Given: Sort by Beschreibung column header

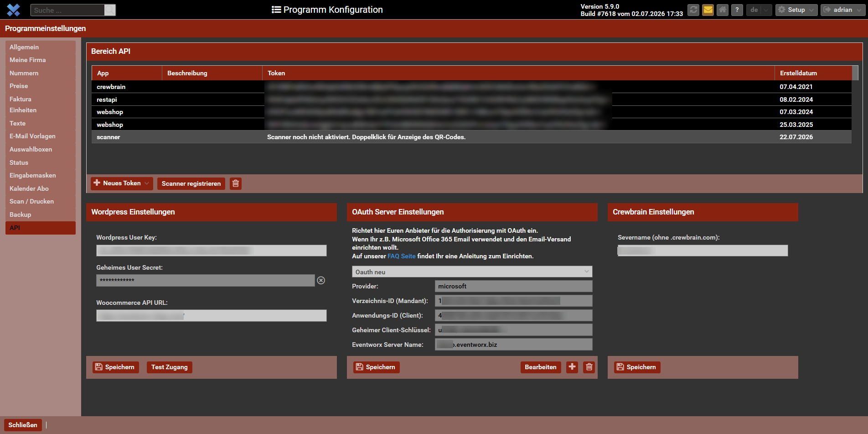Looking at the screenshot, I should pos(212,73).
